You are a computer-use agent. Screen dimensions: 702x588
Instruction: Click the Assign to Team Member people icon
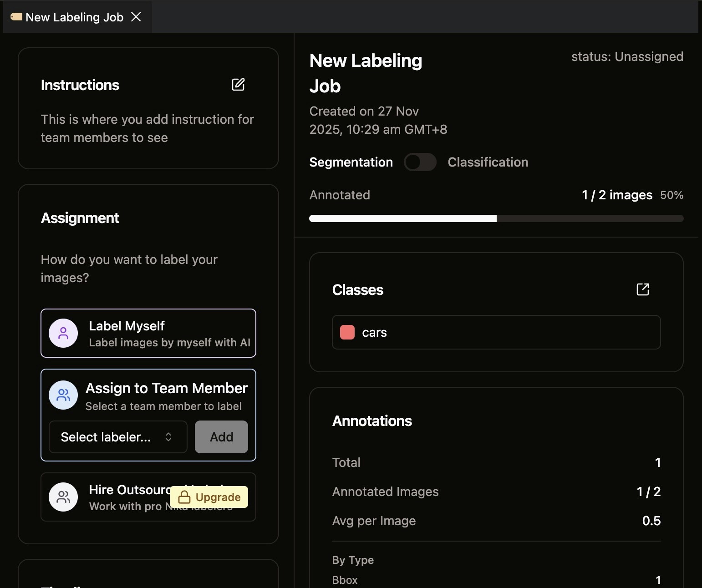point(63,395)
